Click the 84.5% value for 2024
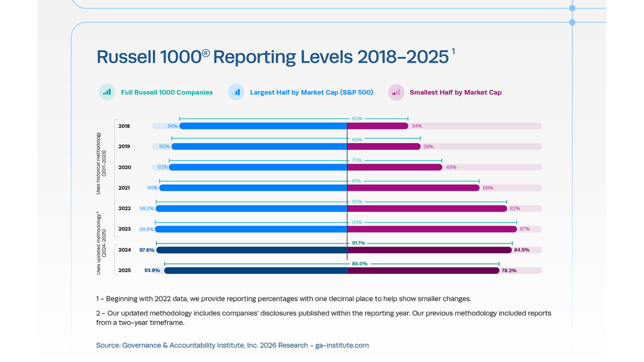 tap(522, 250)
